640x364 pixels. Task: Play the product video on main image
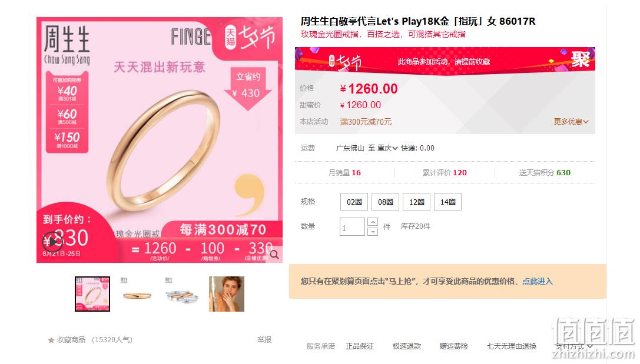point(52,242)
